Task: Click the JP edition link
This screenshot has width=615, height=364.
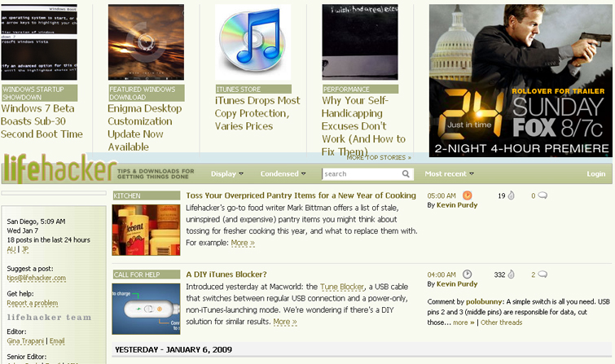Action: (25, 249)
